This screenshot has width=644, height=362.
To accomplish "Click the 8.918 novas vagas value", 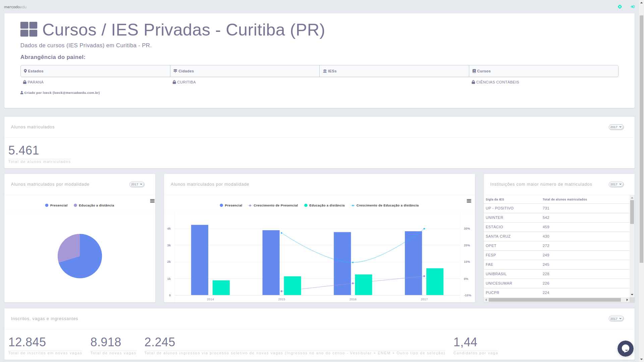I will (106, 342).
